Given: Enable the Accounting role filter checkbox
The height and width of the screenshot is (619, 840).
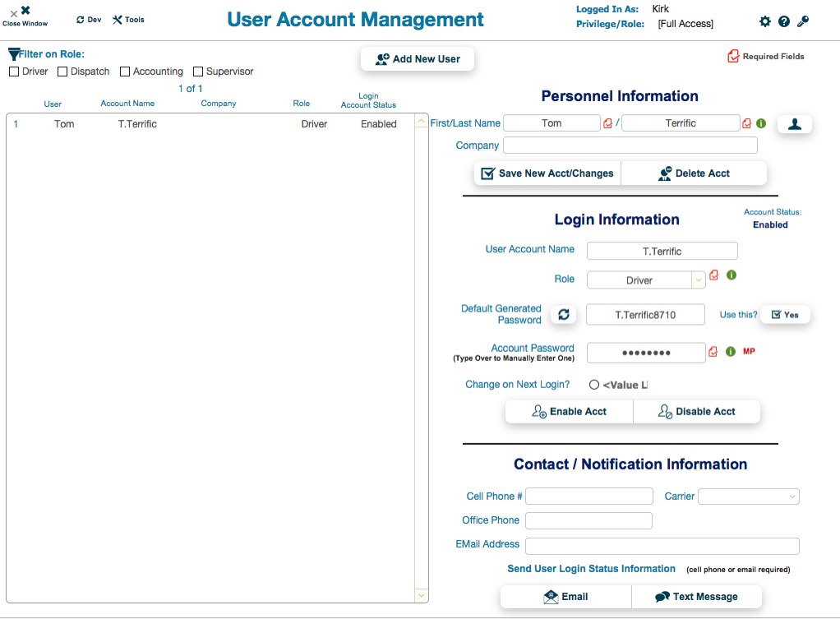Looking at the screenshot, I should (125, 72).
